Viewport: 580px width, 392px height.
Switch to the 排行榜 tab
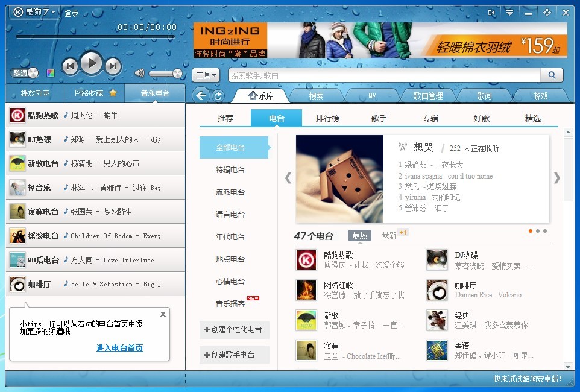pos(327,118)
